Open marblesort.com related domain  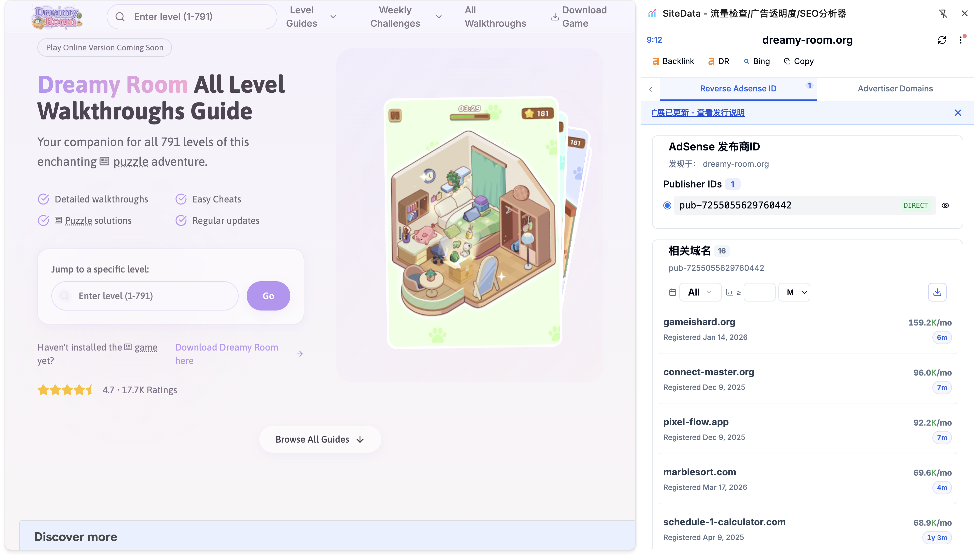tap(699, 472)
